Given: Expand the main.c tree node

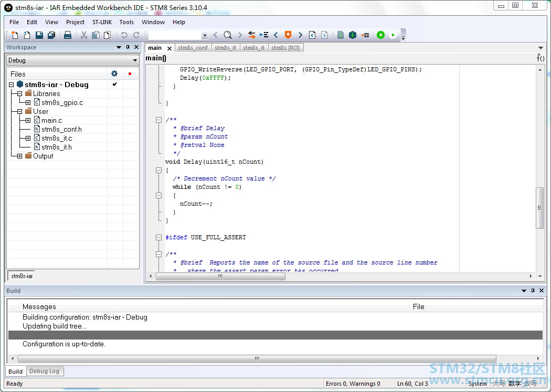Looking at the screenshot, I should click(28, 121).
